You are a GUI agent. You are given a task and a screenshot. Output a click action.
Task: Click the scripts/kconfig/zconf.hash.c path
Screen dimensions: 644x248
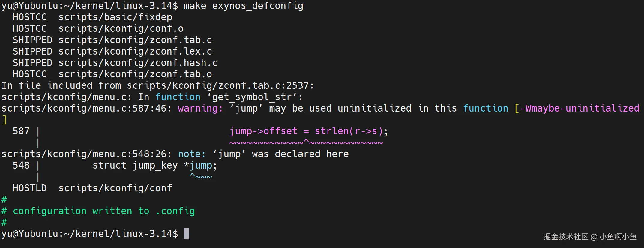pos(138,63)
